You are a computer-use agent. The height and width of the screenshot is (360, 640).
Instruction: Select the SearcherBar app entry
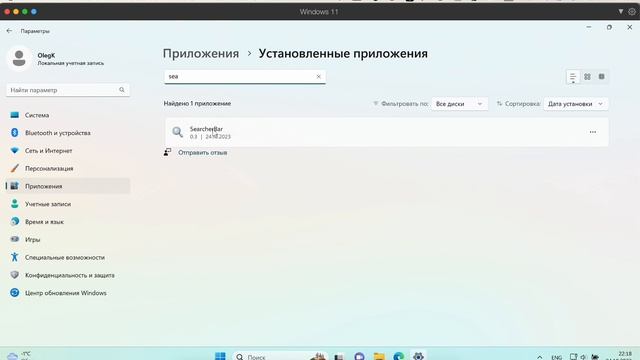(x=387, y=132)
